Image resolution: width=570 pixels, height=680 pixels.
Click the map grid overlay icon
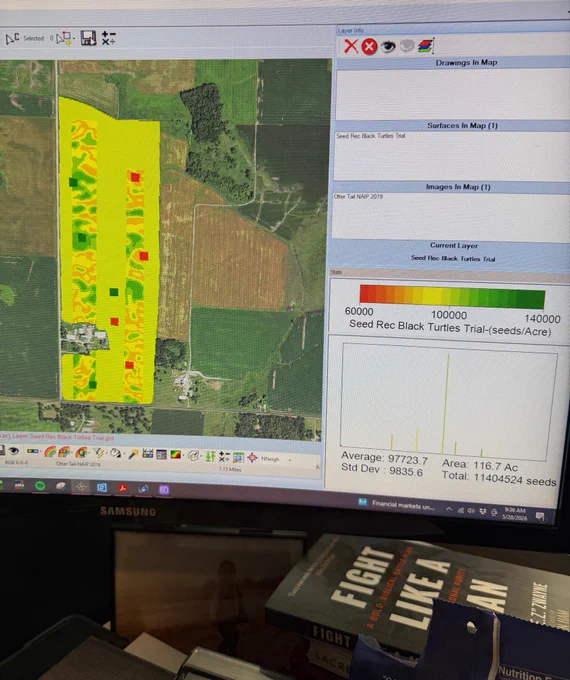tap(238, 457)
